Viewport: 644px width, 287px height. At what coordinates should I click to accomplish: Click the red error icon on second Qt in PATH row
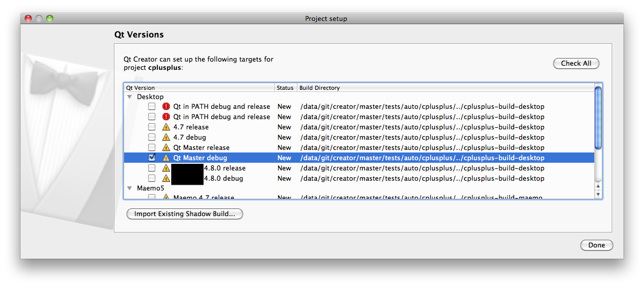click(x=166, y=117)
